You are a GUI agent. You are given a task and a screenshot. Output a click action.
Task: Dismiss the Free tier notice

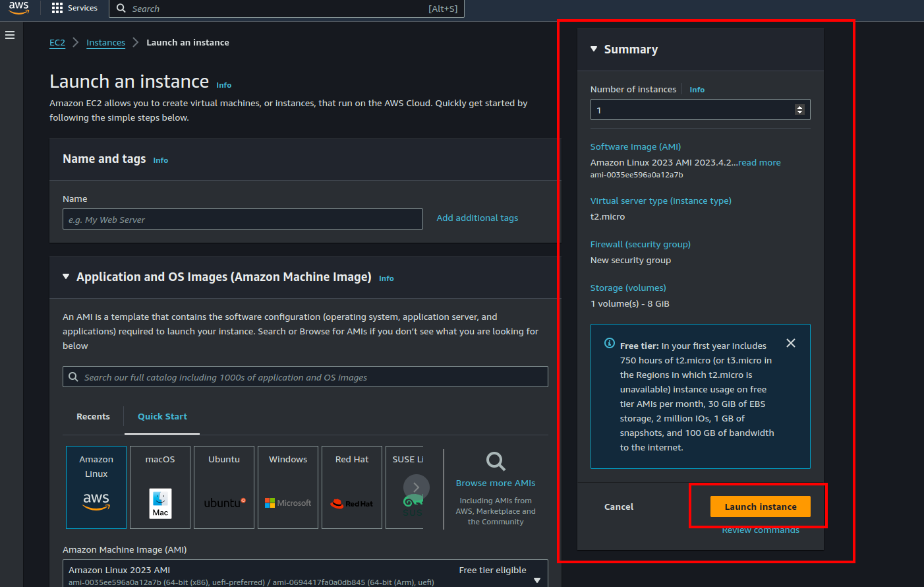click(x=791, y=343)
